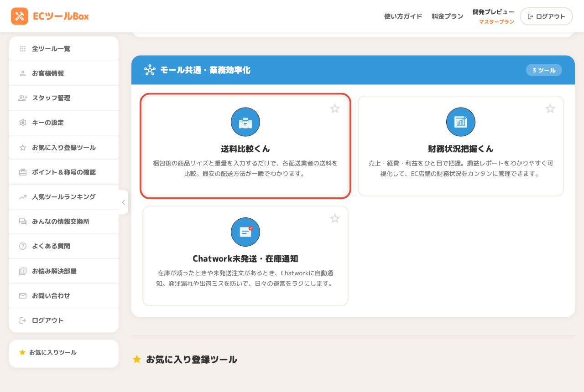Click the みんなの情報交換所 chat icon

(x=23, y=222)
